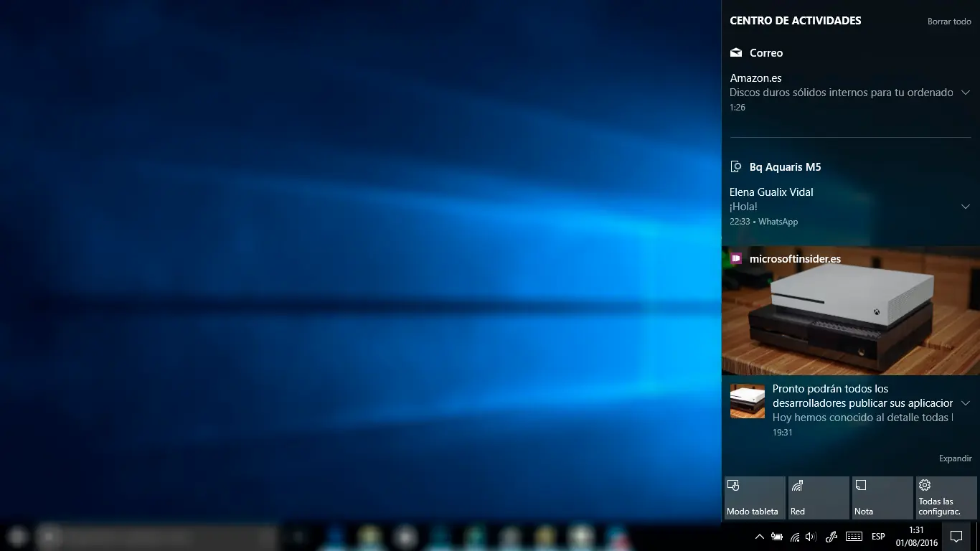Viewport: 980px width, 551px height.
Task: Launch Windows Ink Workspace pen icon
Action: [x=831, y=536]
